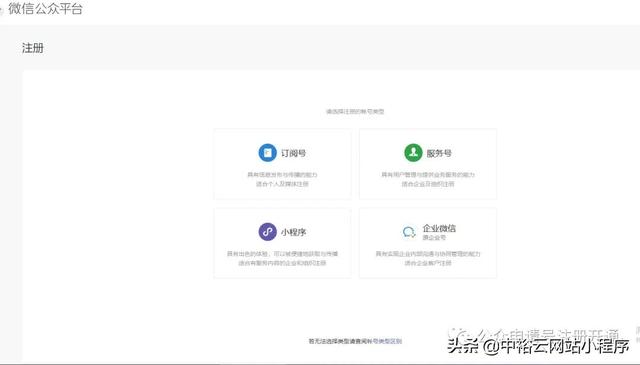Image resolution: width=640 pixels, height=365 pixels.
Task: Click the 适合企业及组织注册 line in 服务号 card
Action: (x=428, y=184)
